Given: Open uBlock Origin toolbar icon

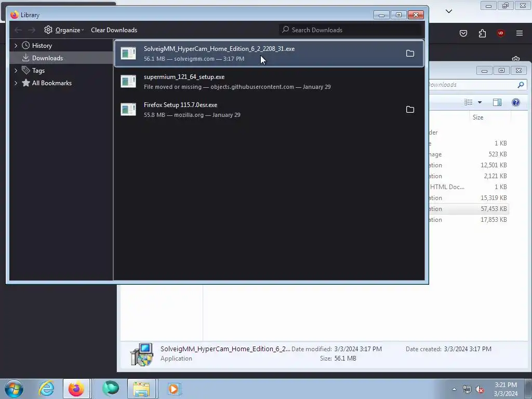Looking at the screenshot, I should tap(500, 33).
